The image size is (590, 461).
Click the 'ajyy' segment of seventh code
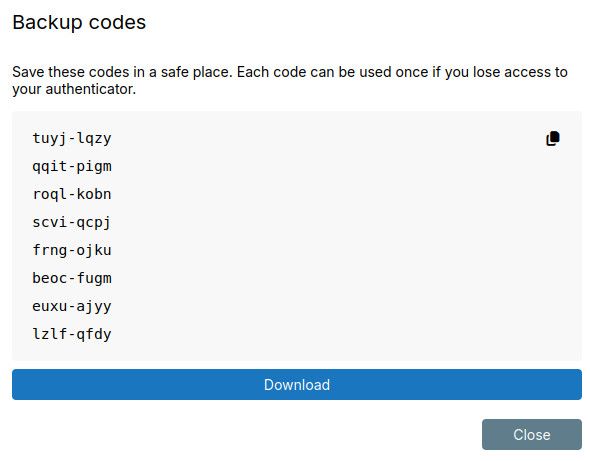click(94, 306)
